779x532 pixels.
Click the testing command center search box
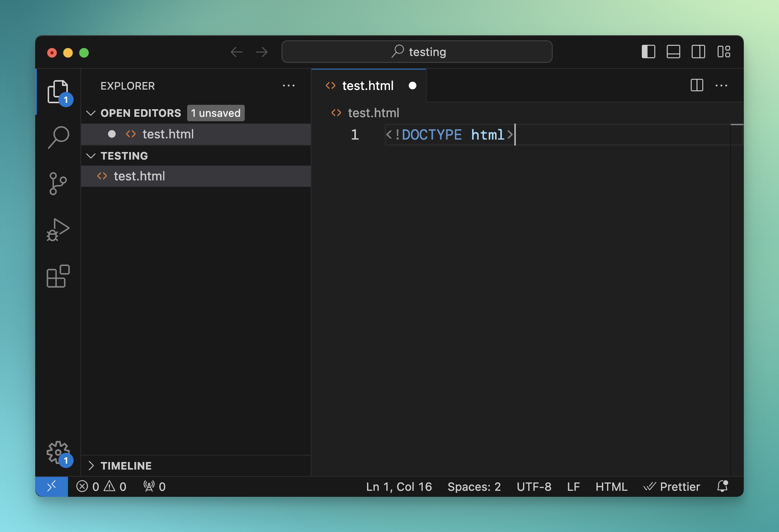coord(417,52)
